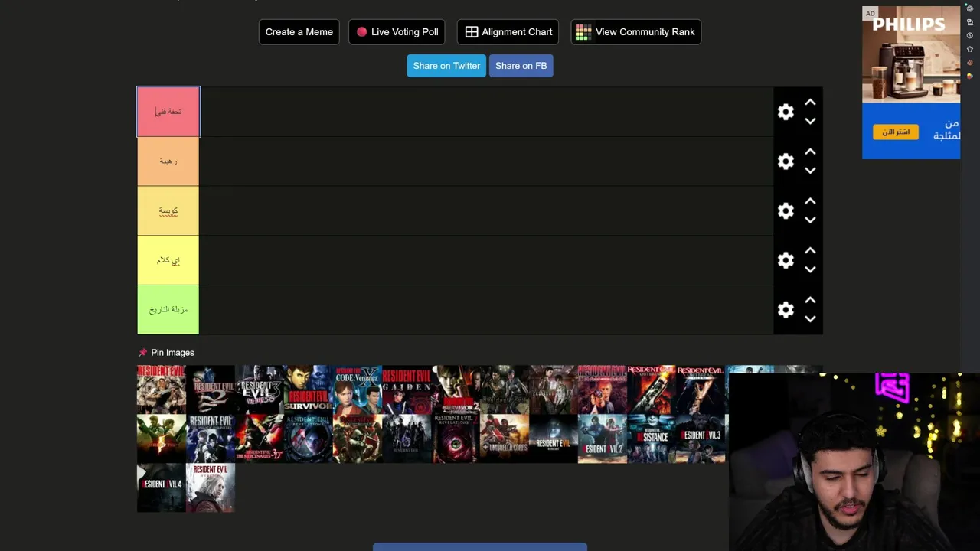Share the tier list on Twitter

point(446,66)
